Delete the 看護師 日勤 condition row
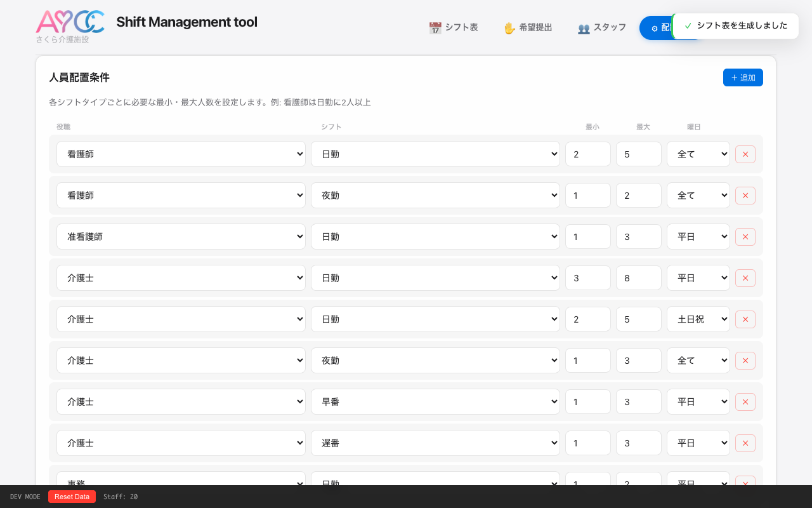812x508 pixels. coord(745,154)
